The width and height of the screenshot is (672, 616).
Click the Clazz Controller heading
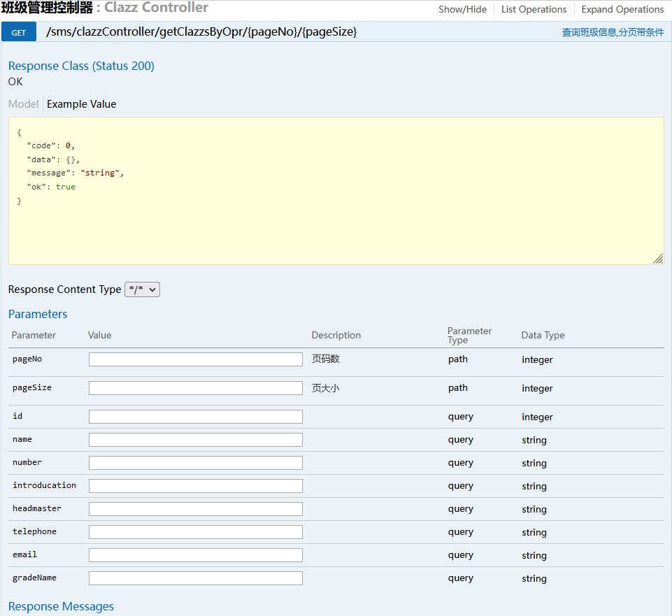tap(156, 7)
